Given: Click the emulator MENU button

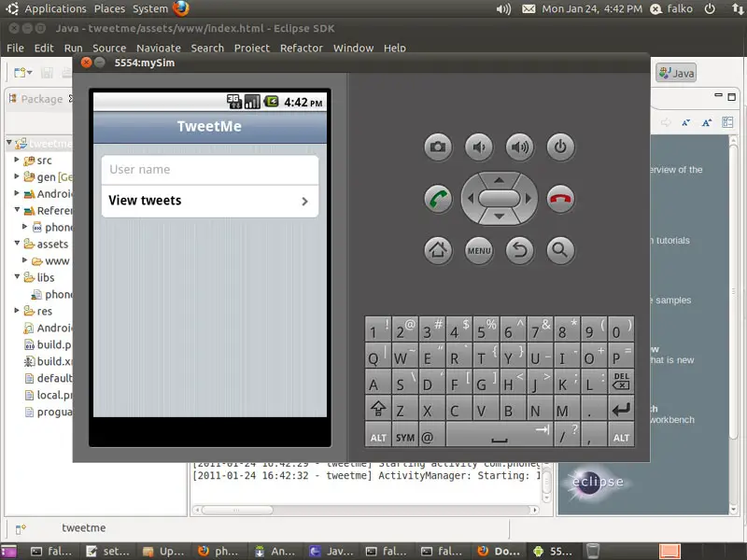Looking at the screenshot, I should click(479, 250).
